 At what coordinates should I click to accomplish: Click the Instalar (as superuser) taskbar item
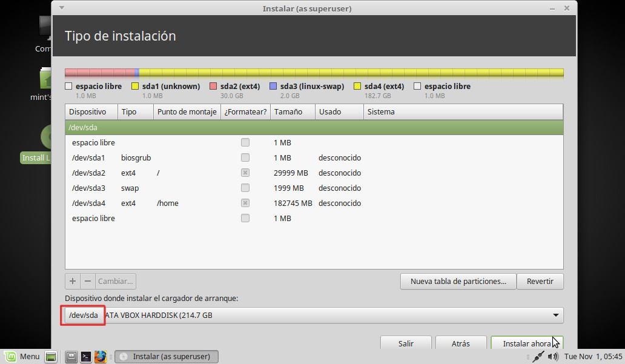pyautogui.click(x=167, y=357)
